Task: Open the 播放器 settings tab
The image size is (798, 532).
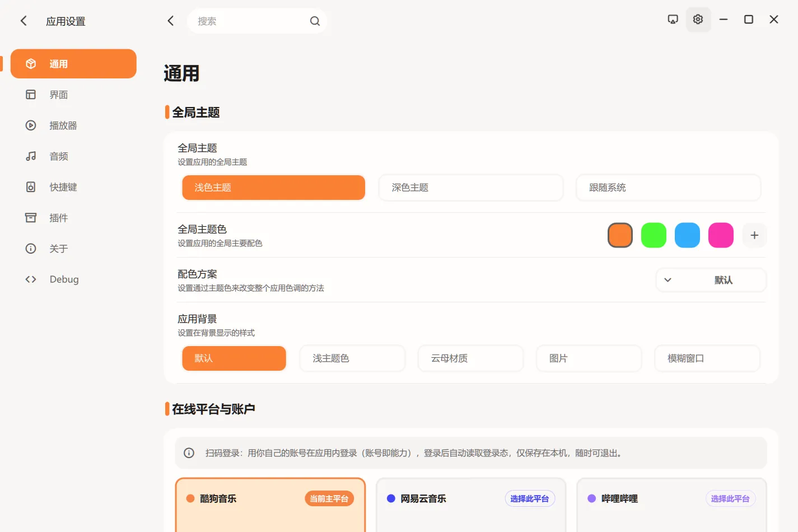Action: pyautogui.click(x=73, y=125)
